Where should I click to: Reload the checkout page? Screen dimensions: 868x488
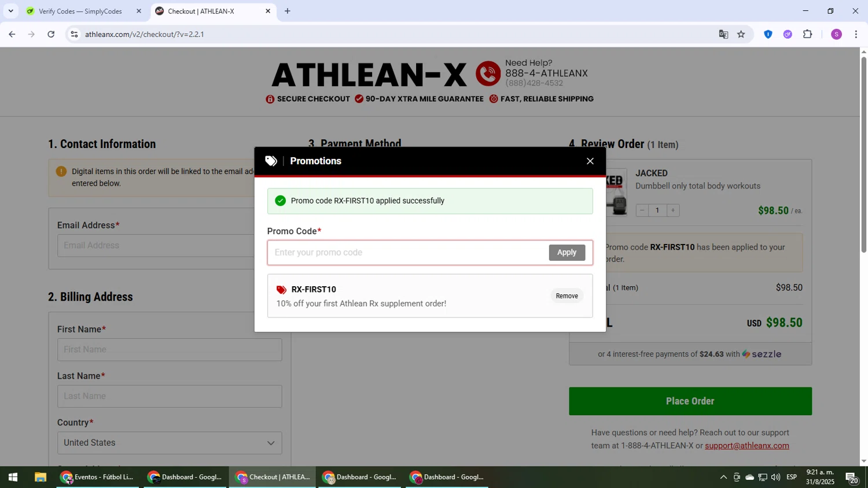(51, 34)
